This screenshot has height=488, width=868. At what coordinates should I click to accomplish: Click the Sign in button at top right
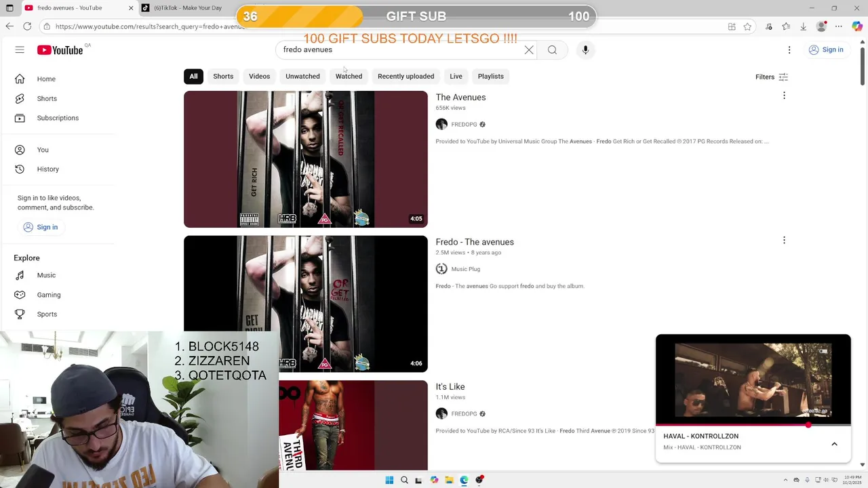point(826,49)
